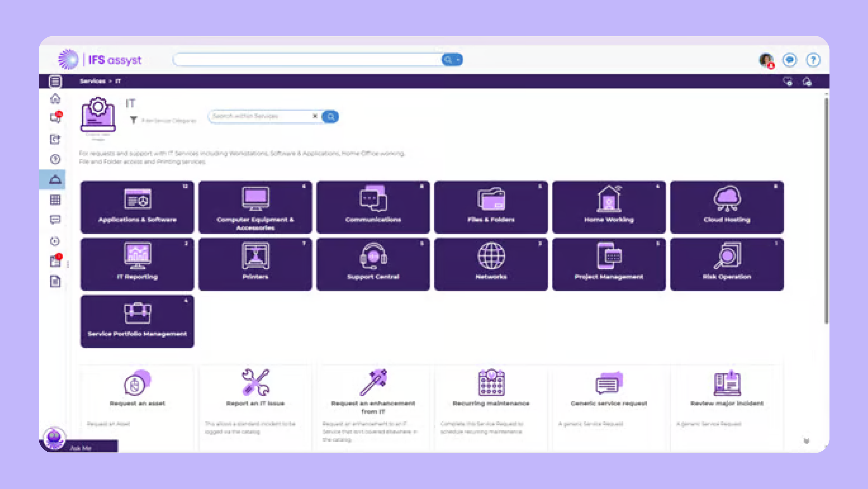The width and height of the screenshot is (868, 489).
Task: Click IT in the breadcrumb
Action: tap(118, 81)
